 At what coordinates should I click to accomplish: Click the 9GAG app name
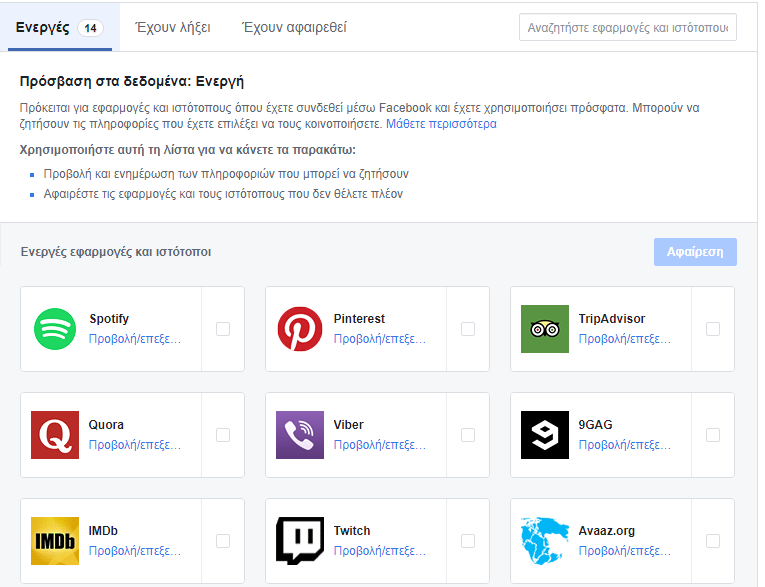tap(595, 425)
